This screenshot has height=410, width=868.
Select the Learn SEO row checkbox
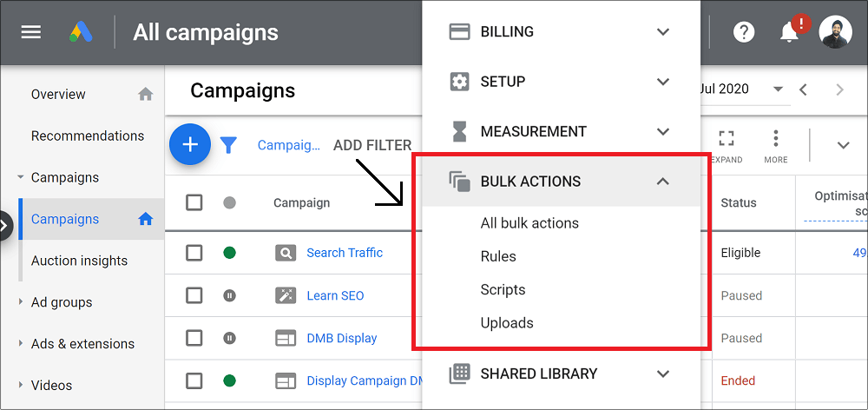click(x=194, y=295)
